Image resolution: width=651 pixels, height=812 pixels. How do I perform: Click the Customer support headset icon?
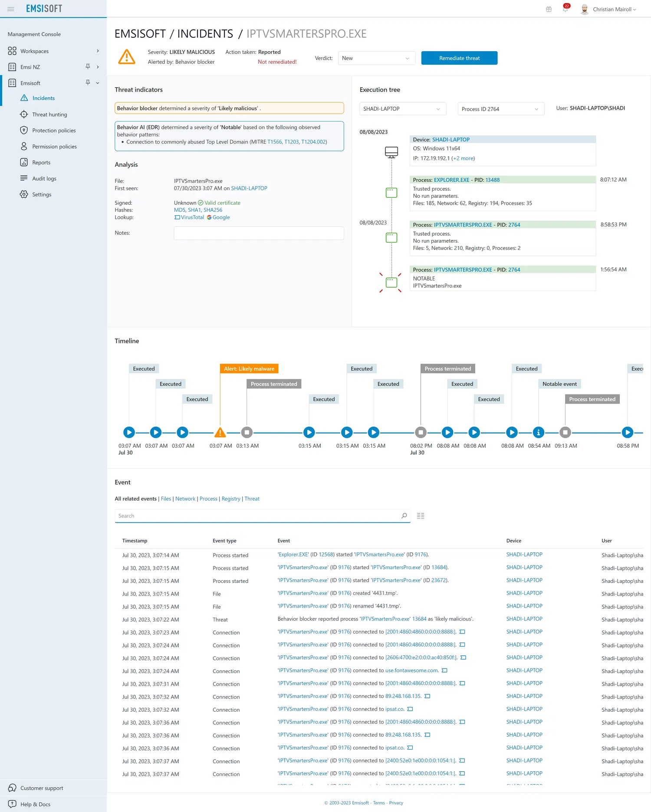click(x=12, y=788)
